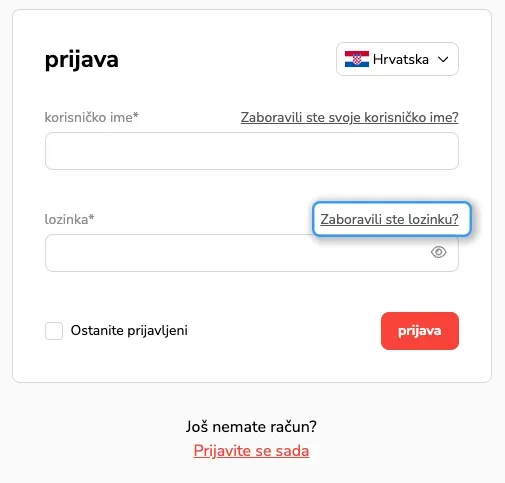The image size is (505, 483).
Task: Click the Ostanite prijavljeni label text
Action: pyautogui.click(x=129, y=331)
